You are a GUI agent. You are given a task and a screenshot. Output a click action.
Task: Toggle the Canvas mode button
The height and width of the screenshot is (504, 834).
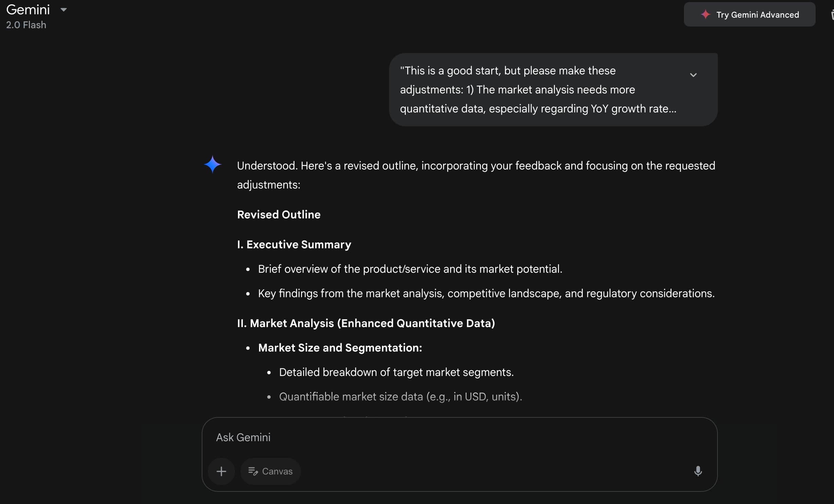270,471
